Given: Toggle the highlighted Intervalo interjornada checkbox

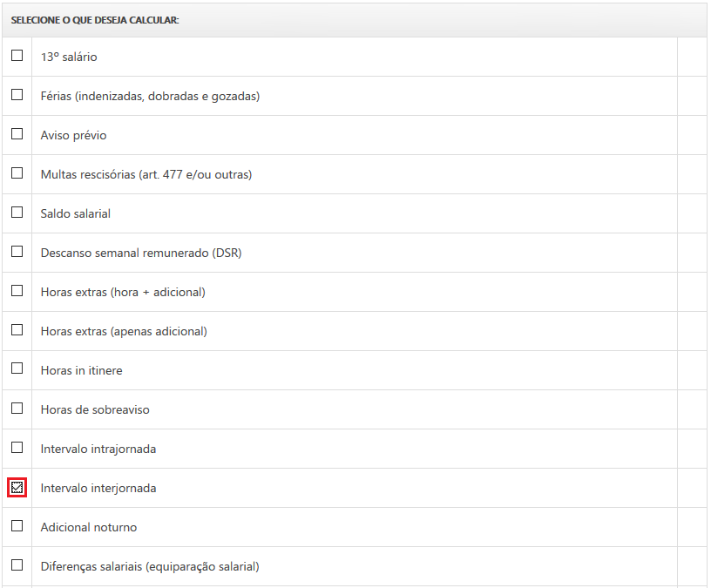Looking at the screenshot, I should point(17,487).
